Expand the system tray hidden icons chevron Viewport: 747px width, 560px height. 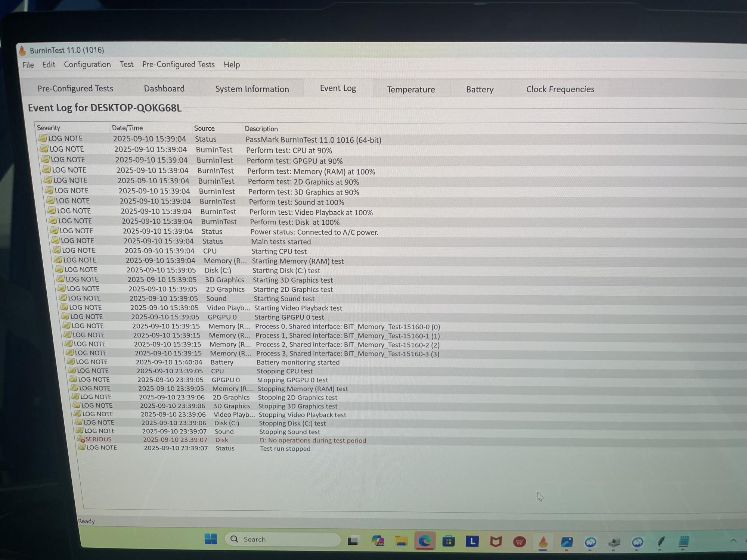(x=733, y=540)
